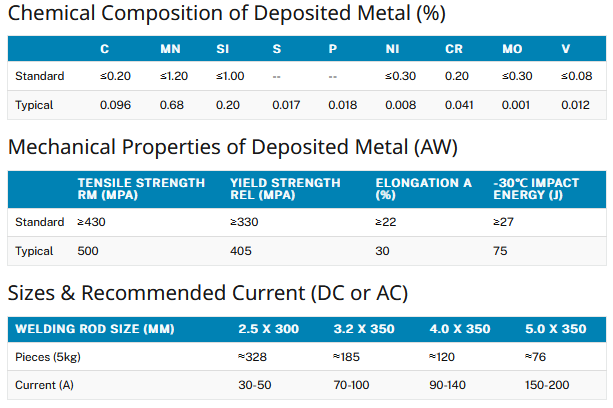Click the Yield Strength REL column header
The width and height of the screenshot is (613, 408).
[285, 189]
